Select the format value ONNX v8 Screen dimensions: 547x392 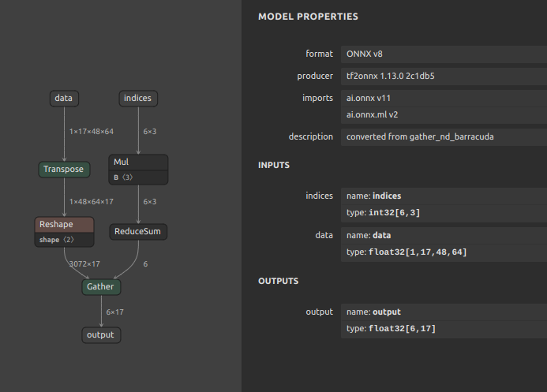[x=444, y=54]
